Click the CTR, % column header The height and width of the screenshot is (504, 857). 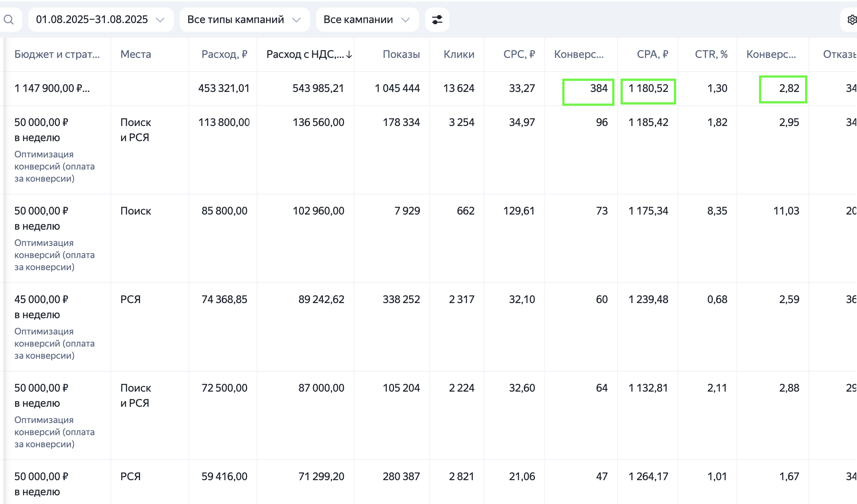(x=711, y=54)
